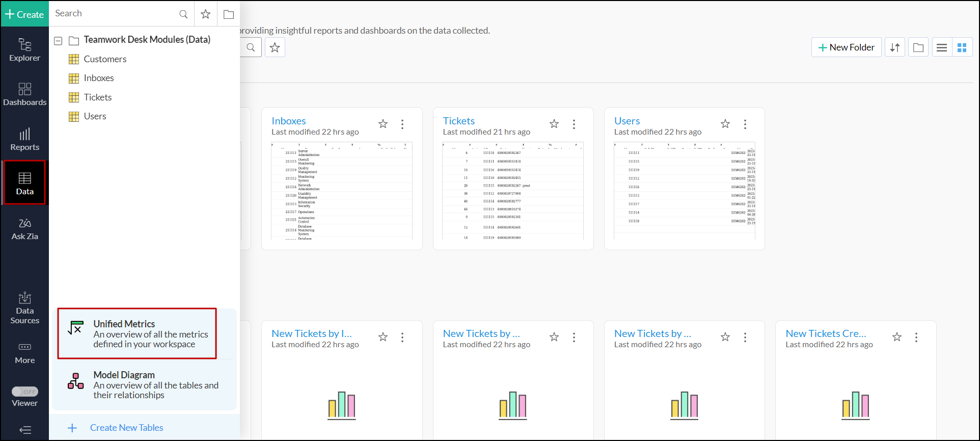Open Model Diagram overview

145,384
